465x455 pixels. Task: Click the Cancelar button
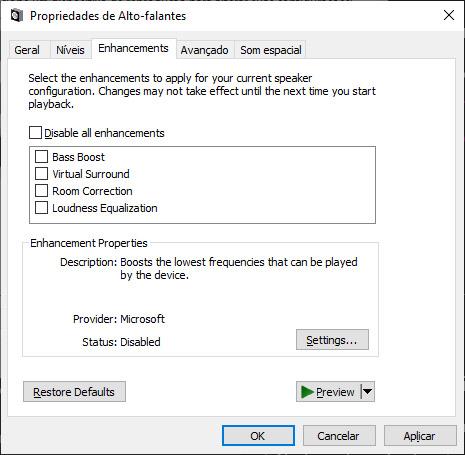tap(339, 435)
